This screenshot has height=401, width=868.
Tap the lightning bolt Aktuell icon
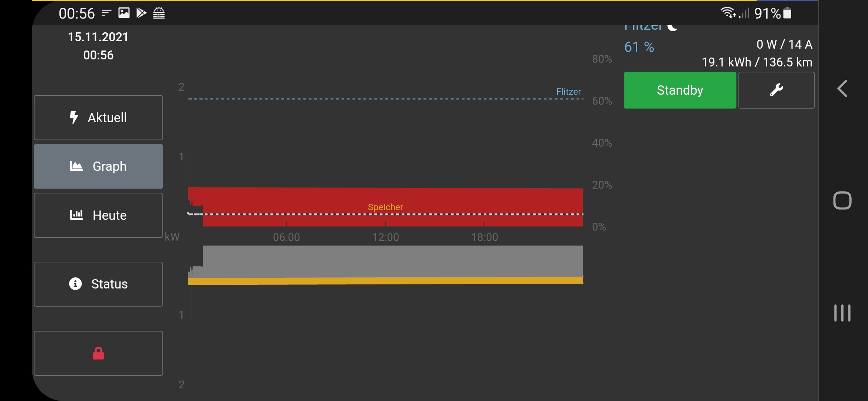click(x=74, y=117)
